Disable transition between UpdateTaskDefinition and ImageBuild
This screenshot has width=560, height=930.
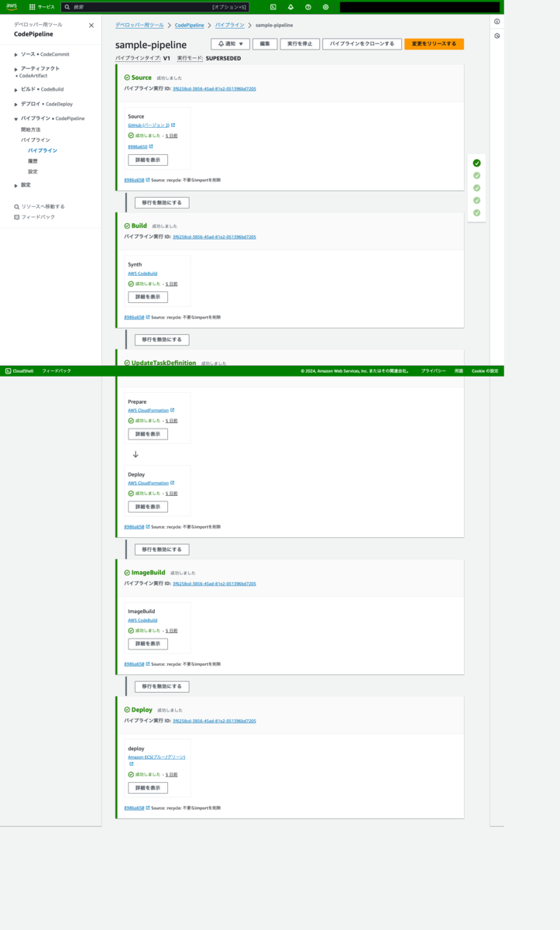[162, 549]
